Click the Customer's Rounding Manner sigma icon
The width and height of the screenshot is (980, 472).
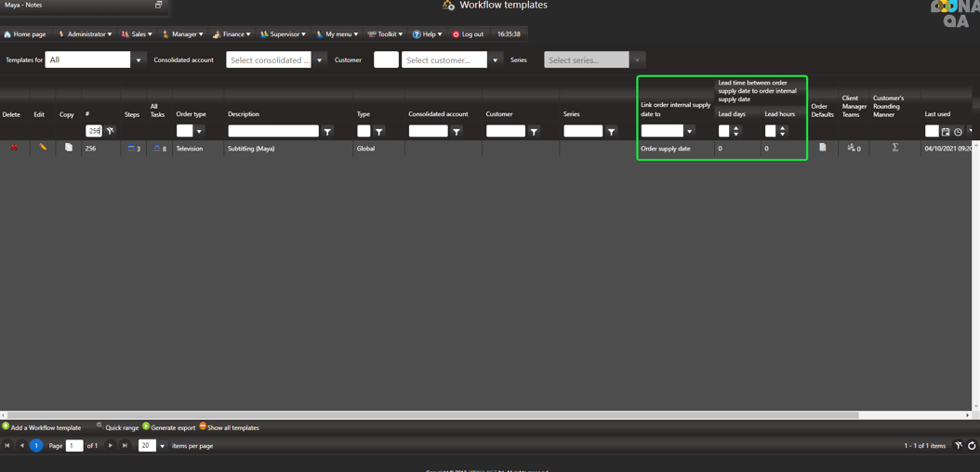tap(894, 148)
